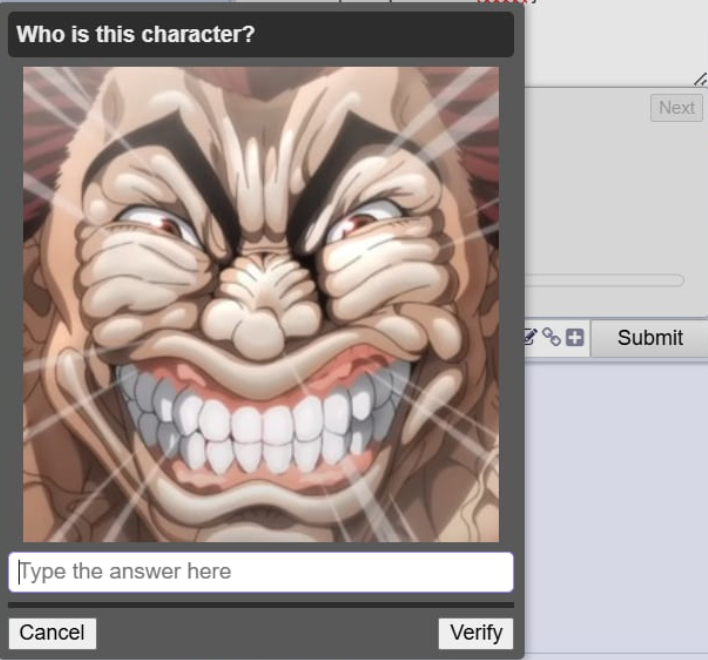Click the plus add icon
708x660 pixels.
click(x=575, y=338)
